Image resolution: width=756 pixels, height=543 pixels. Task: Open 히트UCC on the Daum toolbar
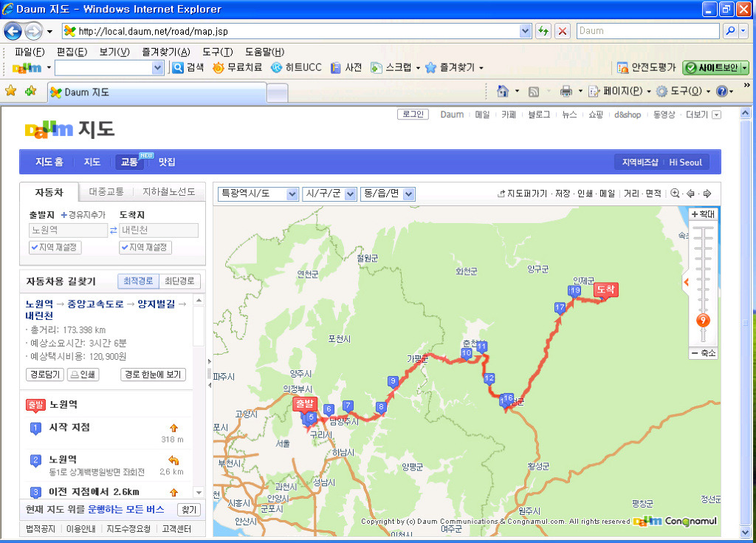coord(297,67)
